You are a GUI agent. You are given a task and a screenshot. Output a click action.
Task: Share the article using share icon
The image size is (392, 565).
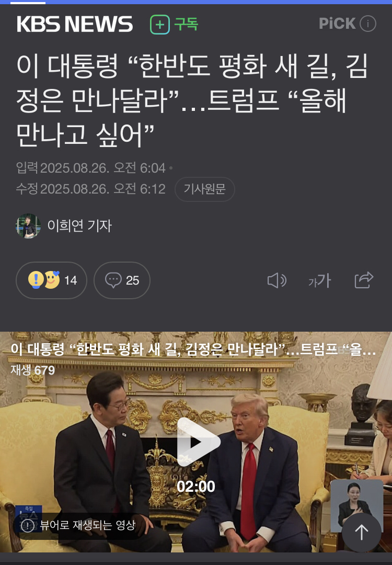click(x=364, y=280)
